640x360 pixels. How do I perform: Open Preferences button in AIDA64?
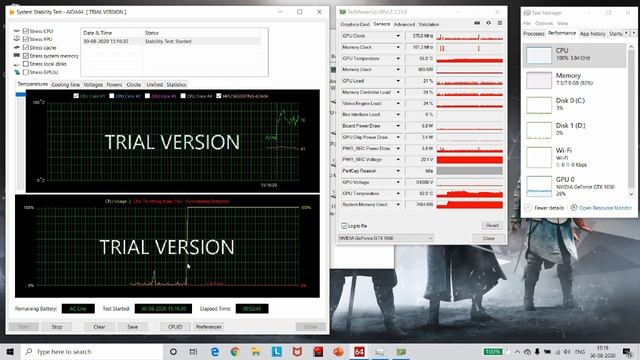[209, 327]
